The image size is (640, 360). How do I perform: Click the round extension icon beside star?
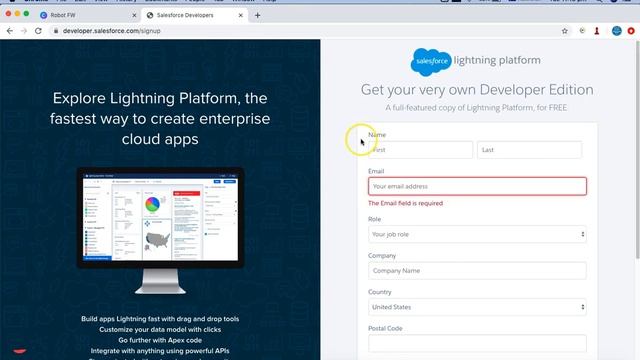coord(582,31)
